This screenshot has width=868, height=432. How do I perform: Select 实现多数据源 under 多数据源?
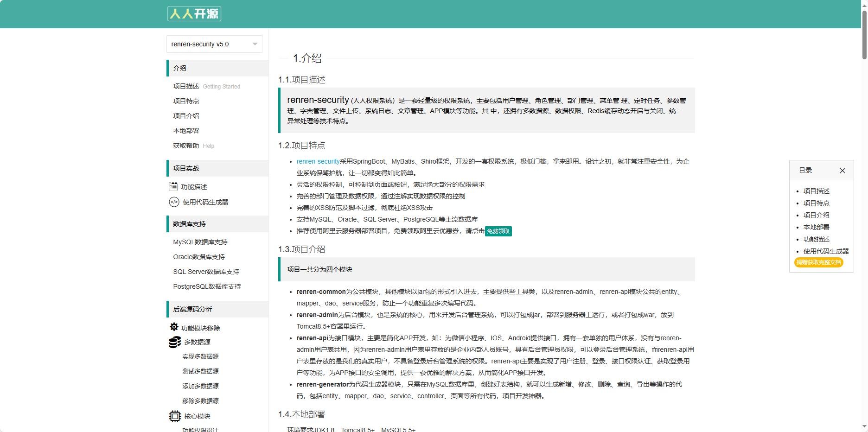coord(200,356)
